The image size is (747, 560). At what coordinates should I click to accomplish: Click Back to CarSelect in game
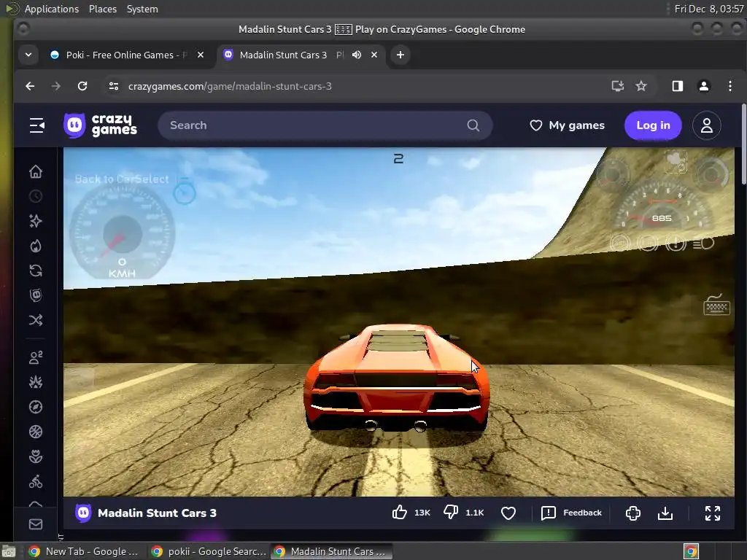[122, 179]
